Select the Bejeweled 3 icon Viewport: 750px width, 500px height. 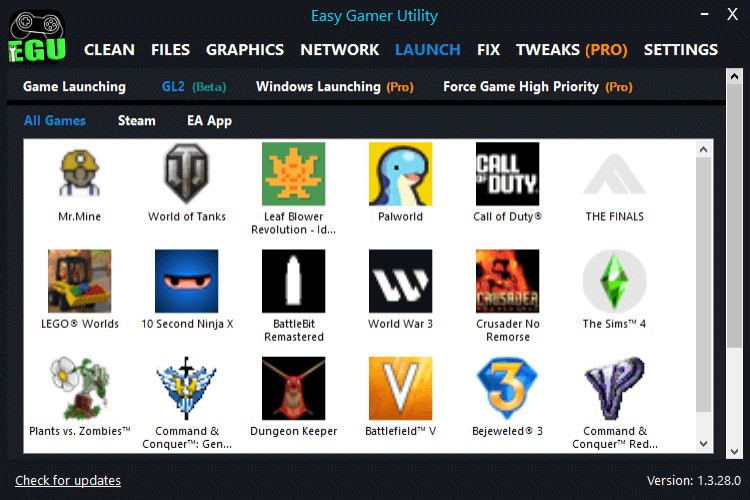tap(507, 388)
